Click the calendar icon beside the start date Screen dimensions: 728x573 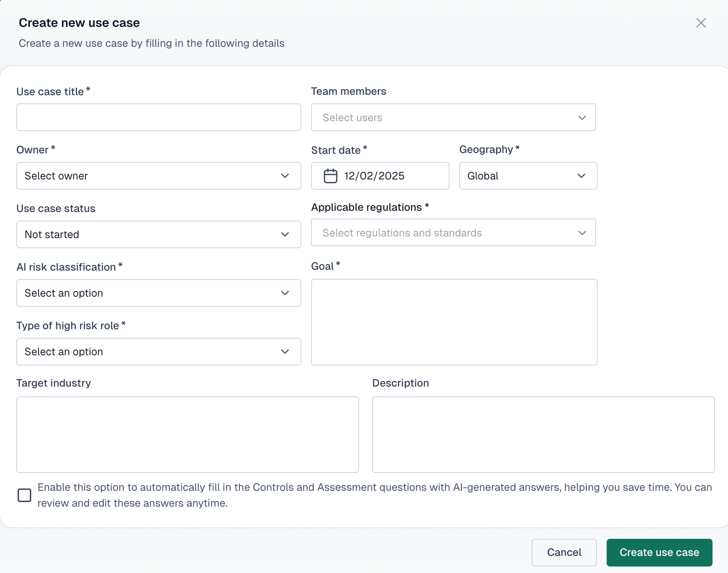[x=330, y=176]
